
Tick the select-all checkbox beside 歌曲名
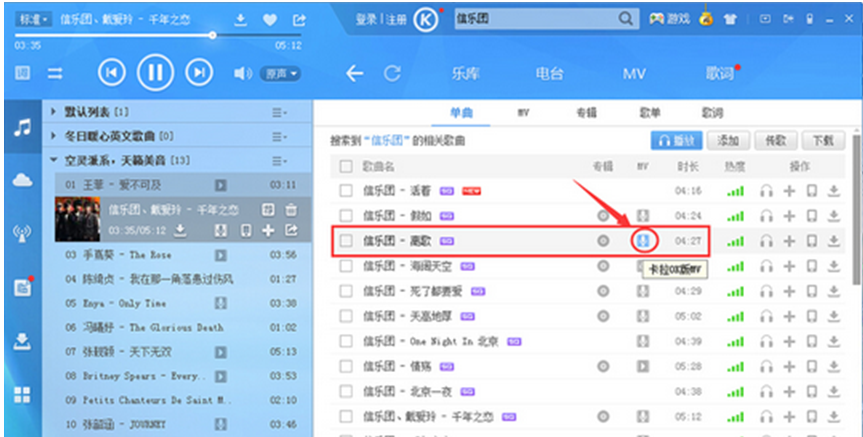click(x=346, y=166)
